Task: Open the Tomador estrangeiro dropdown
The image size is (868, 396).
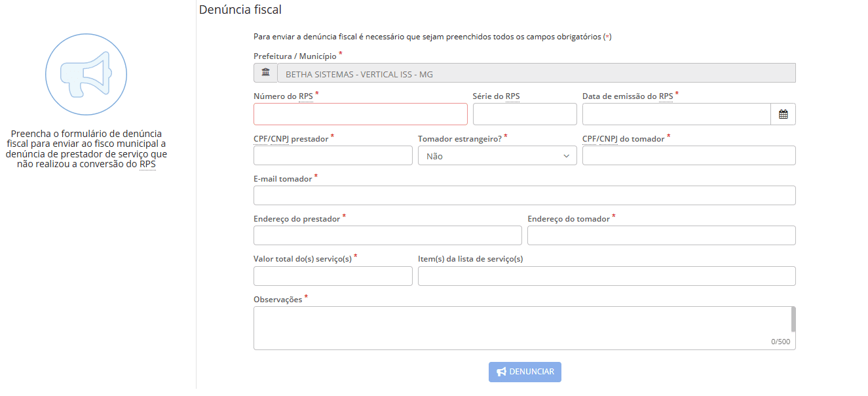Action: tap(497, 156)
